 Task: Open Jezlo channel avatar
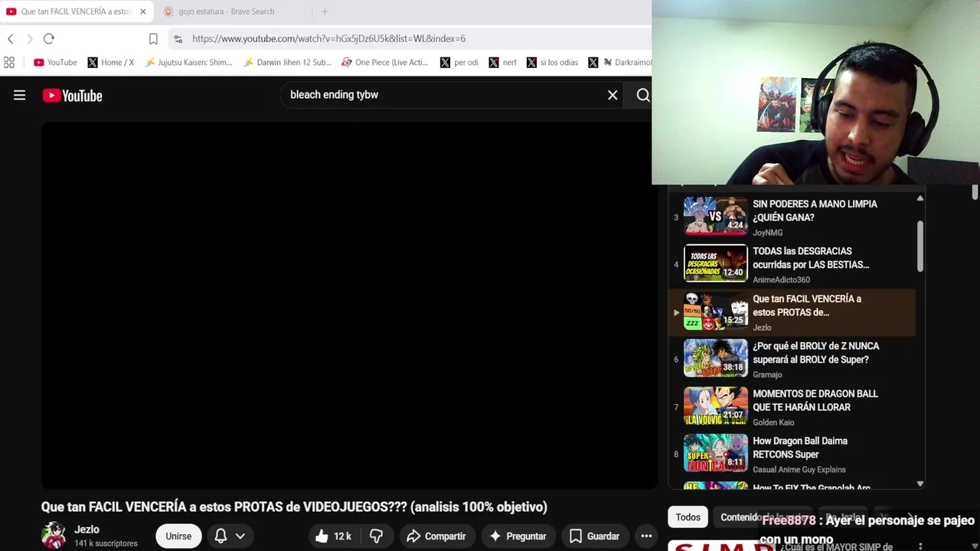pos(54,535)
